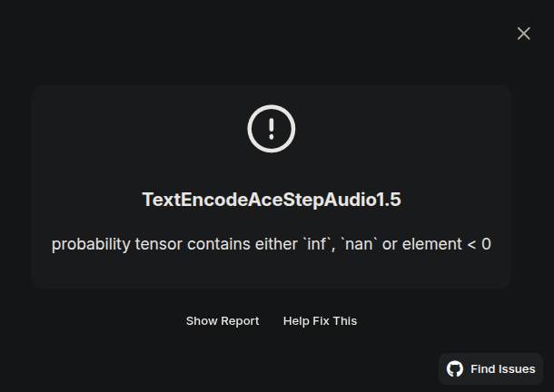
Task: Click the word "Issues" on the GitHub button
Action: tap(517, 369)
